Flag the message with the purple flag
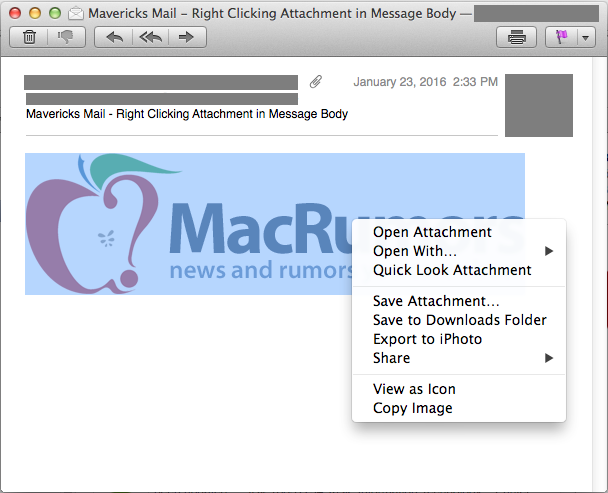Image resolution: width=608 pixels, height=493 pixels. click(x=561, y=37)
